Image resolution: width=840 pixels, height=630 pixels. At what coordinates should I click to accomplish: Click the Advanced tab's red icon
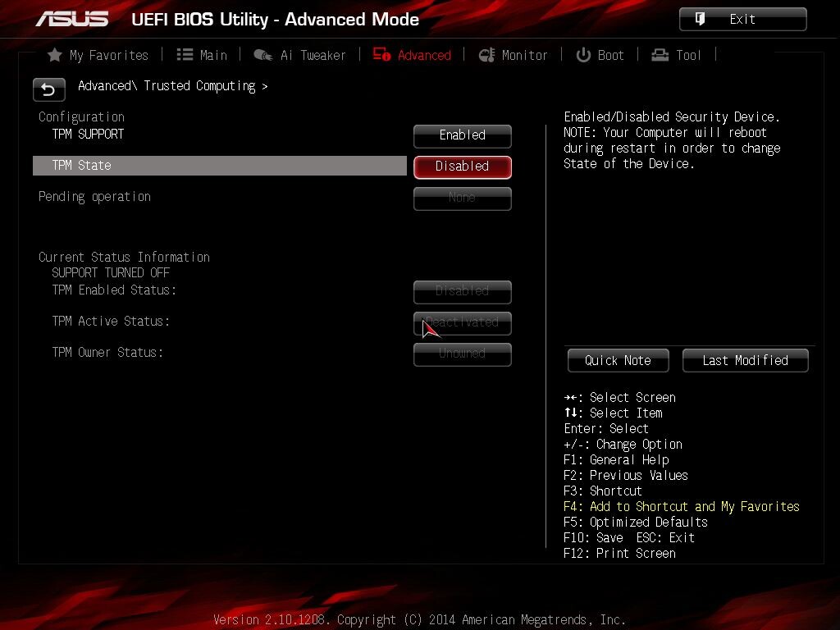pos(381,54)
